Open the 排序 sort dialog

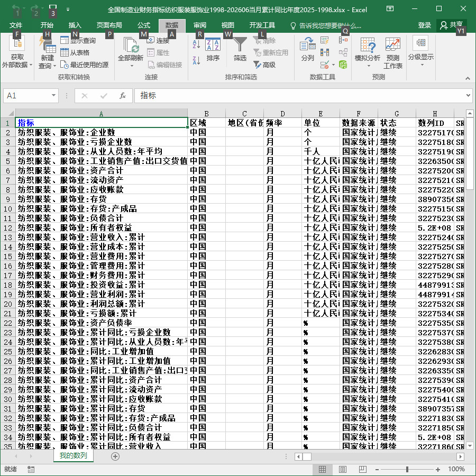[213, 50]
